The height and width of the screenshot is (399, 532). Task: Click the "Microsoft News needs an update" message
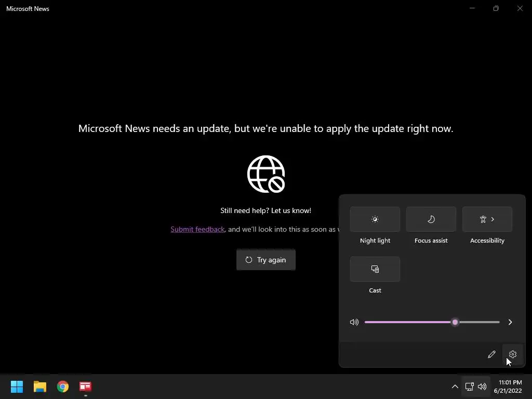click(x=265, y=129)
